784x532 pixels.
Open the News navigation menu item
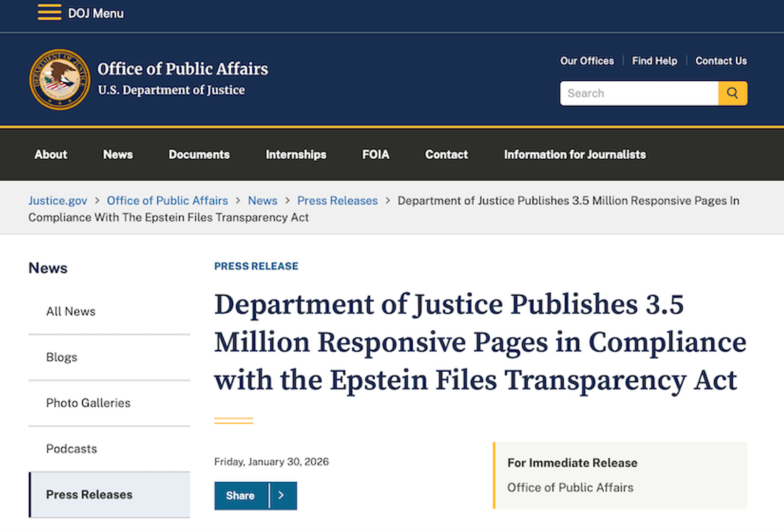pyautogui.click(x=118, y=155)
